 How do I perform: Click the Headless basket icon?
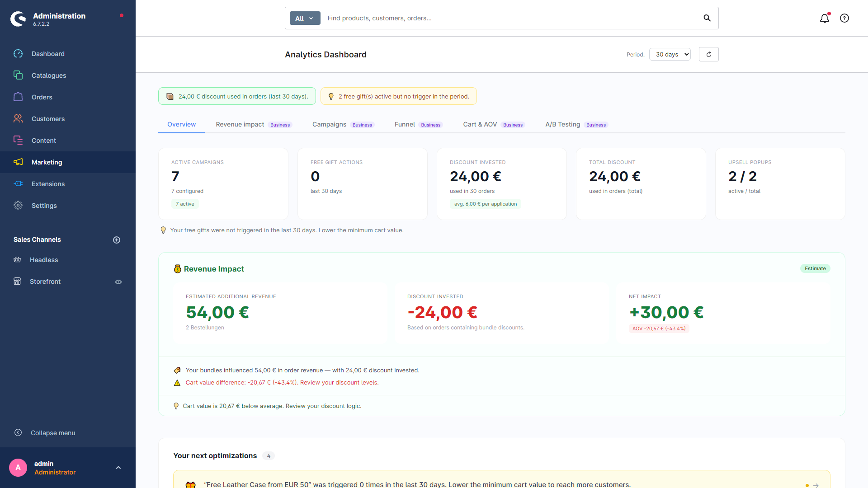click(x=17, y=260)
